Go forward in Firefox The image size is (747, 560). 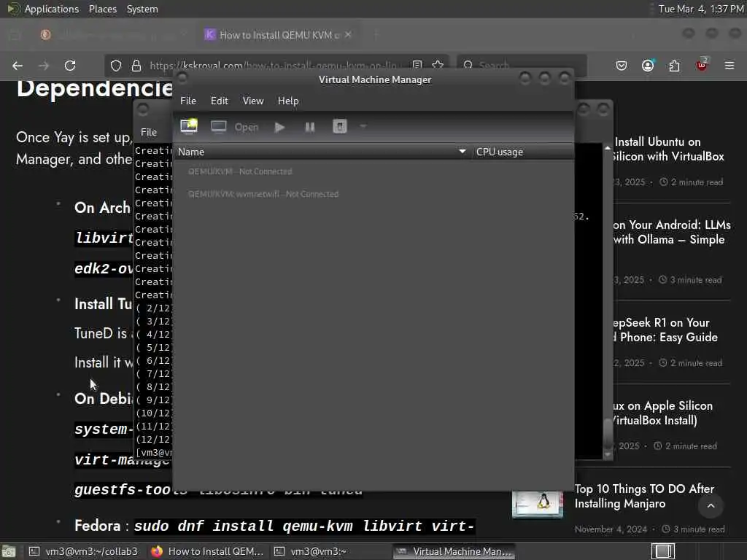pos(44,66)
